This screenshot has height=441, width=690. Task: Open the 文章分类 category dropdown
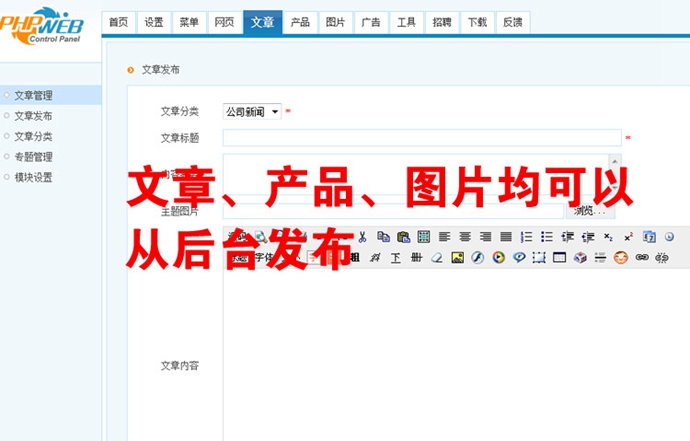click(x=252, y=112)
